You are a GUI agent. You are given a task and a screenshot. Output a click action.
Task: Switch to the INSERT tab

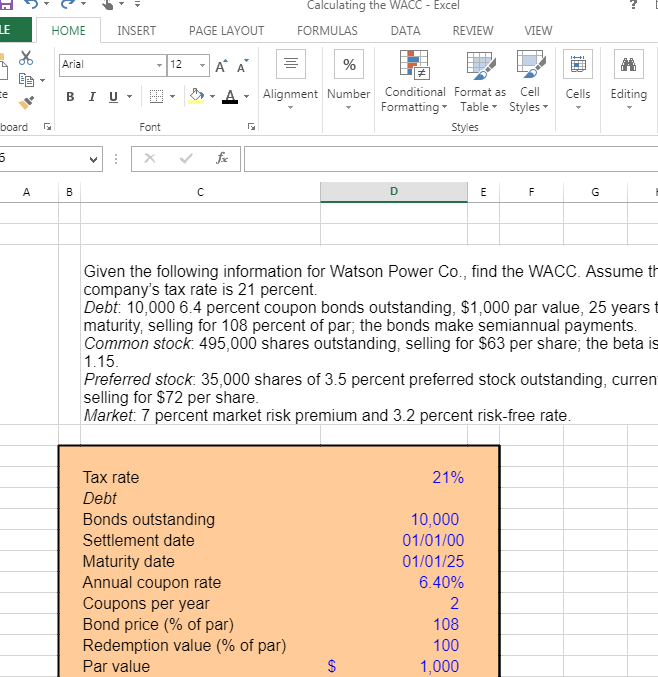(136, 31)
